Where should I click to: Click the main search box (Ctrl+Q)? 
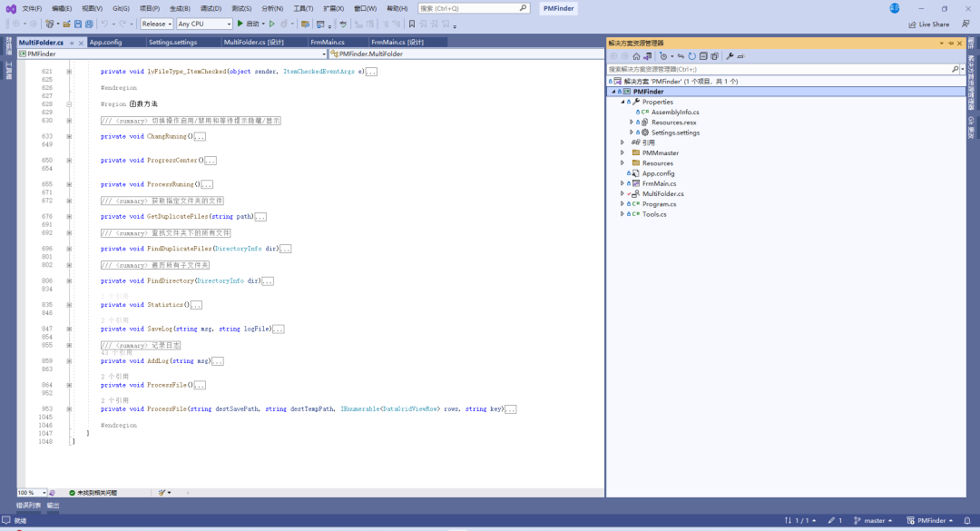coord(474,8)
